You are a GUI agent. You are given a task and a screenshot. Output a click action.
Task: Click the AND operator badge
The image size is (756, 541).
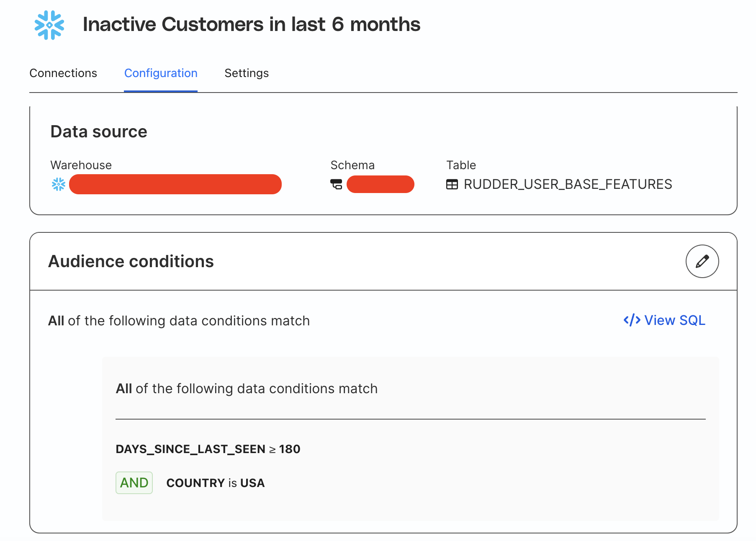pyautogui.click(x=134, y=483)
